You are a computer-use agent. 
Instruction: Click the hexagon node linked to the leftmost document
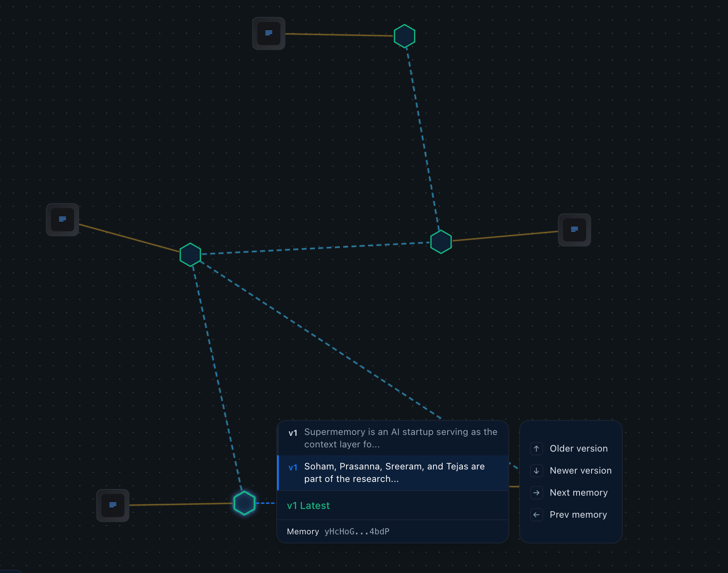(x=190, y=254)
